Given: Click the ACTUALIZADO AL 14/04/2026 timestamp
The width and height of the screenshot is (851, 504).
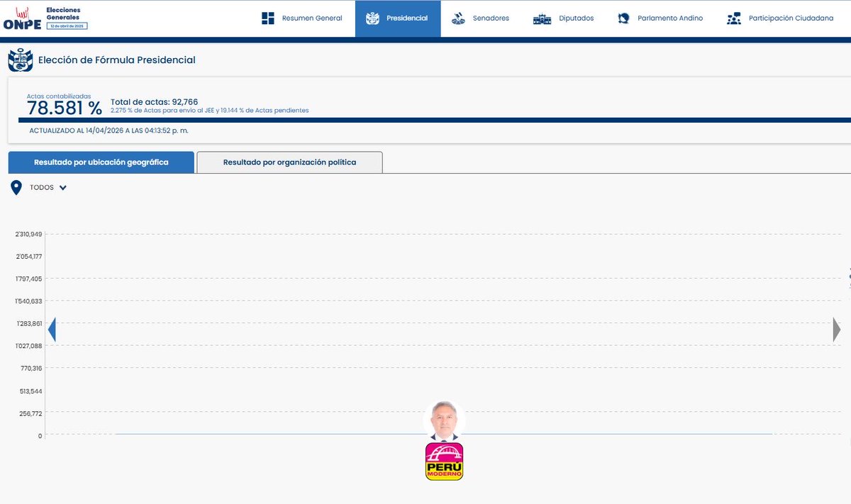Looking at the screenshot, I should (109, 130).
